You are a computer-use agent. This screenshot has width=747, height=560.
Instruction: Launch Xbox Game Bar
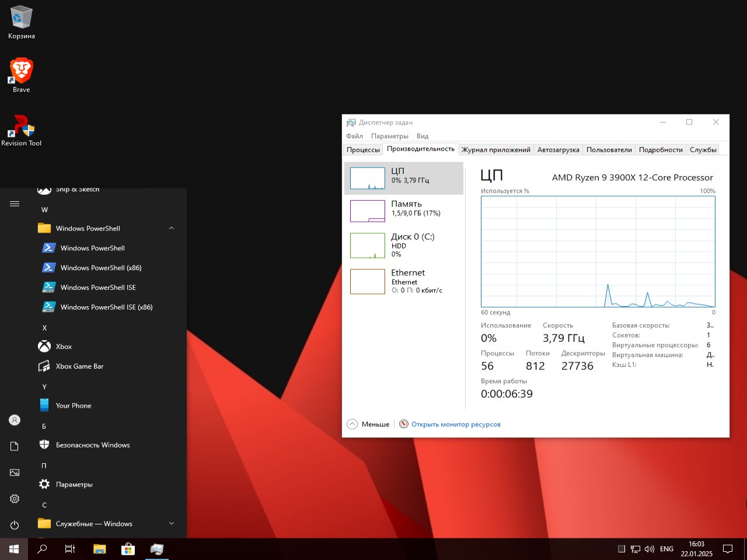click(x=108, y=366)
